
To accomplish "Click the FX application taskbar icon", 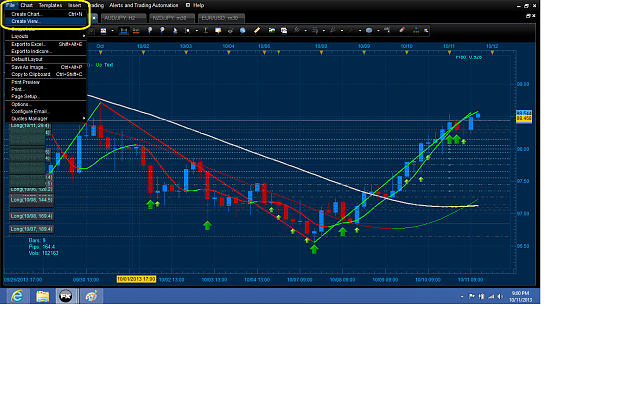I will [x=66, y=296].
